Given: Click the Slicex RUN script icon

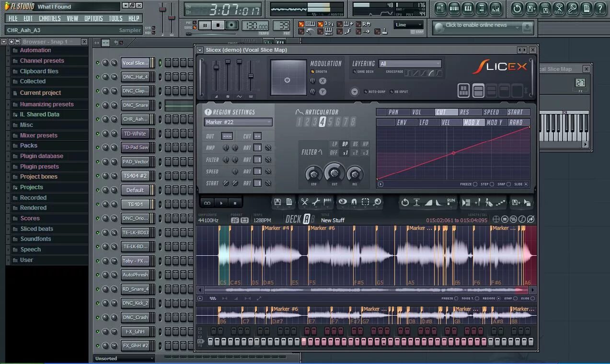Looking at the screenshot, I should (x=451, y=202).
